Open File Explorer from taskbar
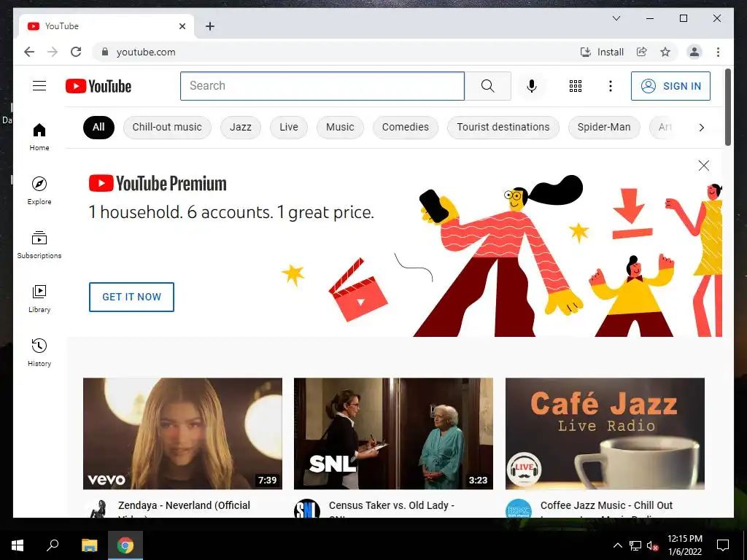 point(89,545)
